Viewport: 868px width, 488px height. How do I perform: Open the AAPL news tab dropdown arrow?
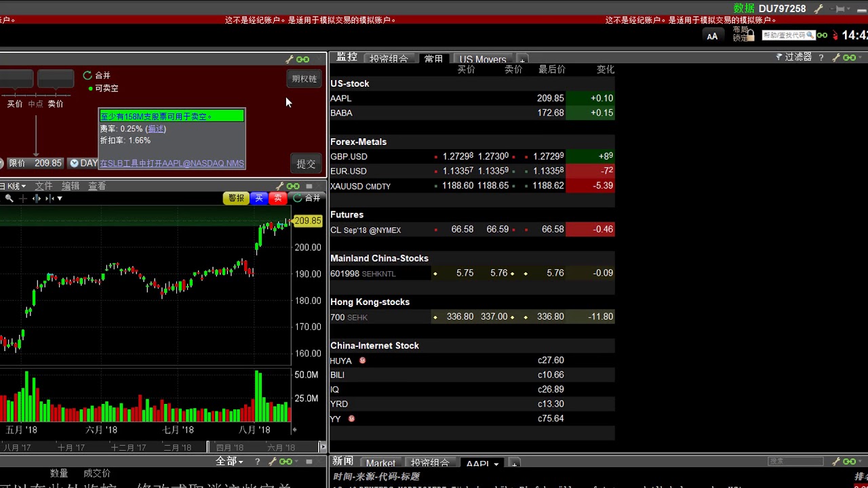(x=496, y=464)
